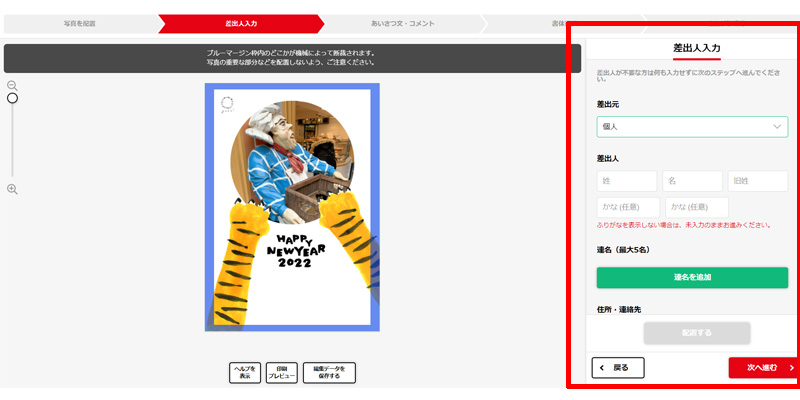The width and height of the screenshot is (800, 400).
Task: Go to the 写真を配置 step tab
Action: [80, 23]
